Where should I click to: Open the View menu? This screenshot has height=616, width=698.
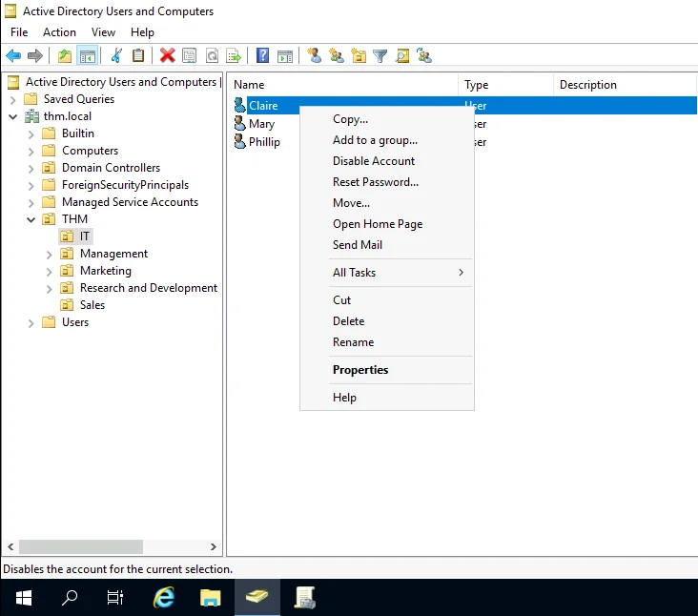(103, 32)
